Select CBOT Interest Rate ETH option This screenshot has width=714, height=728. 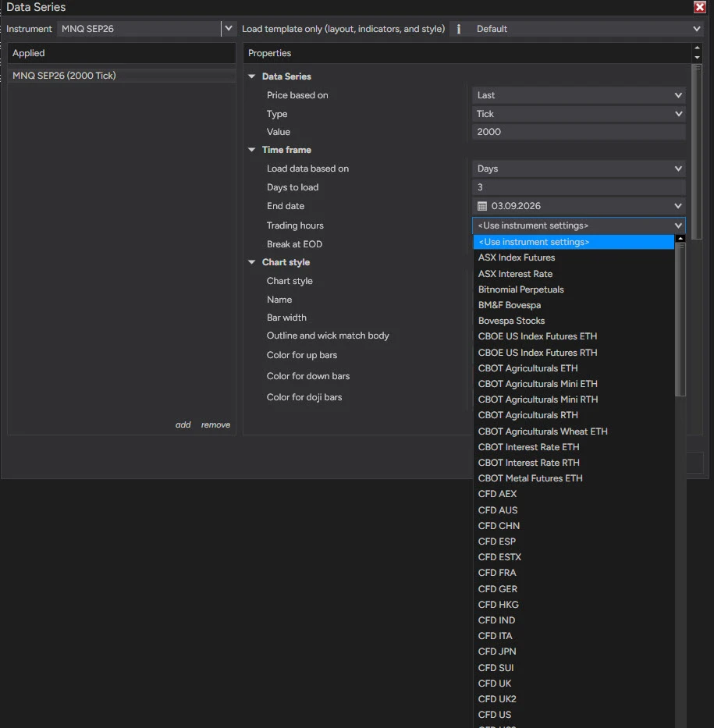[574, 447]
